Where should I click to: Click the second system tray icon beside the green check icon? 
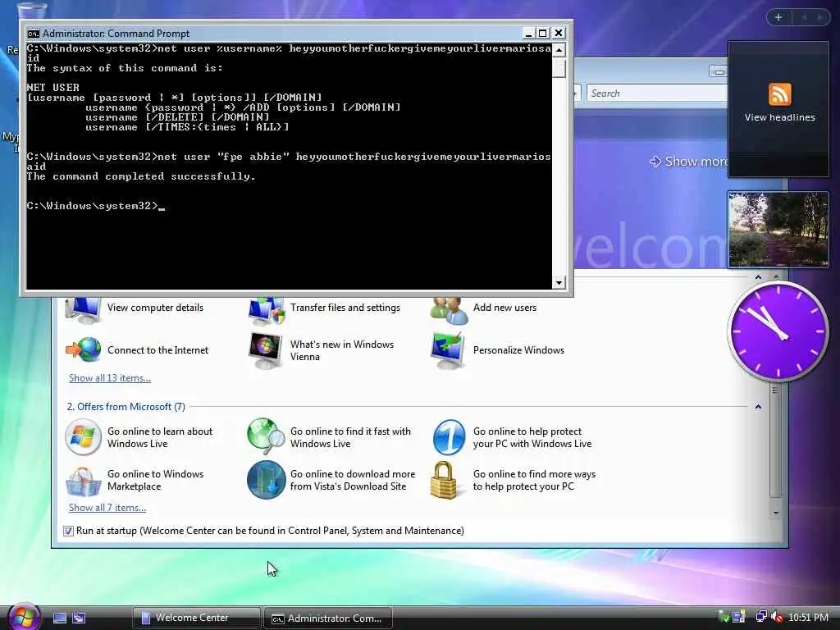739,617
